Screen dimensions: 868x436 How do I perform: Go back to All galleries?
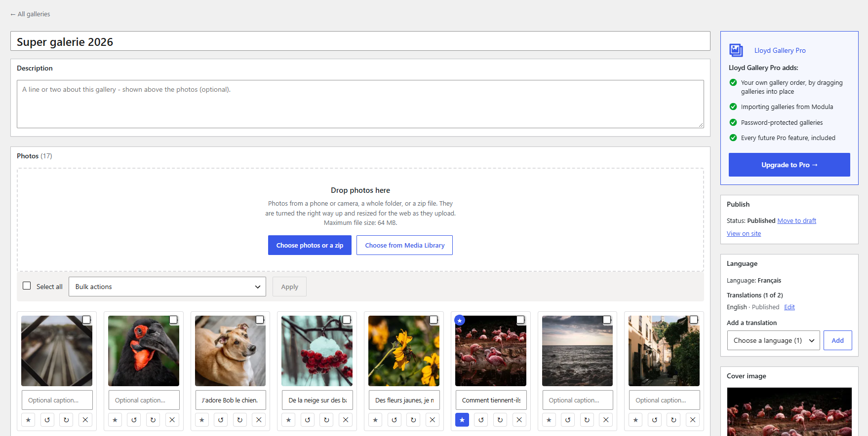(x=30, y=14)
